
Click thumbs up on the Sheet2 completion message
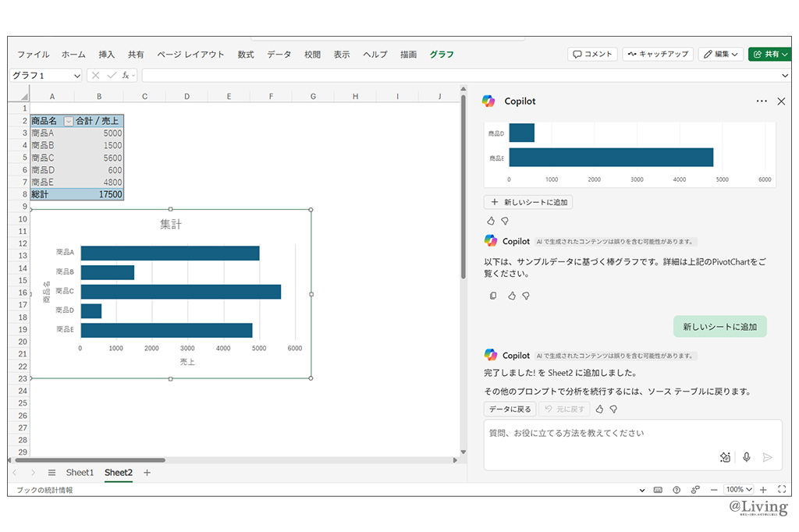click(x=599, y=409)
